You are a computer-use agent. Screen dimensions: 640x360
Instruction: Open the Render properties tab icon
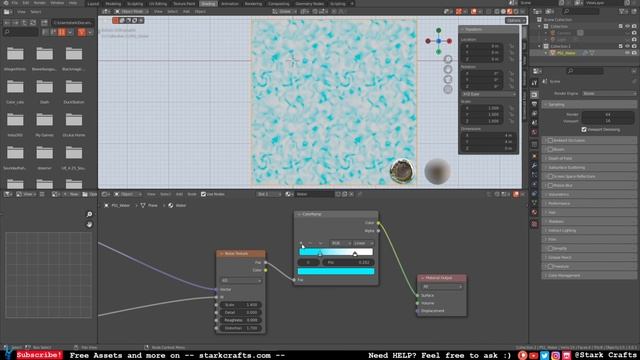click(x=534, y=95)
